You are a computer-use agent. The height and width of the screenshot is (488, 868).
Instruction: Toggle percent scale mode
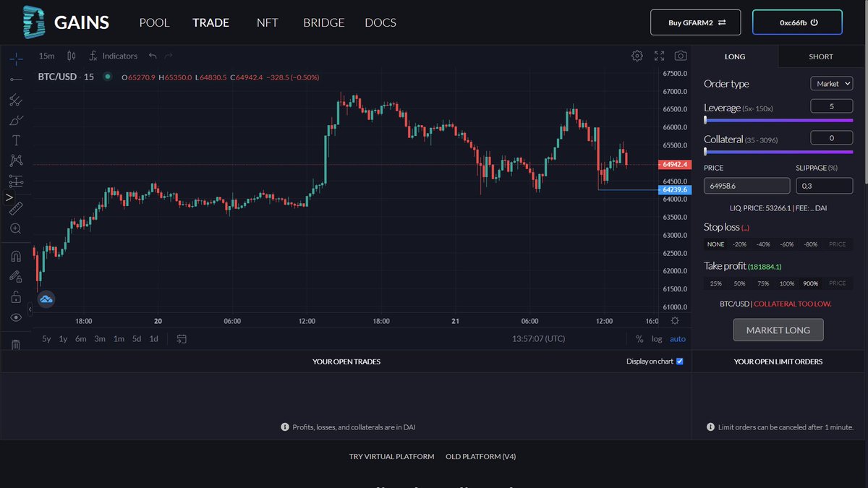(639, 338)
